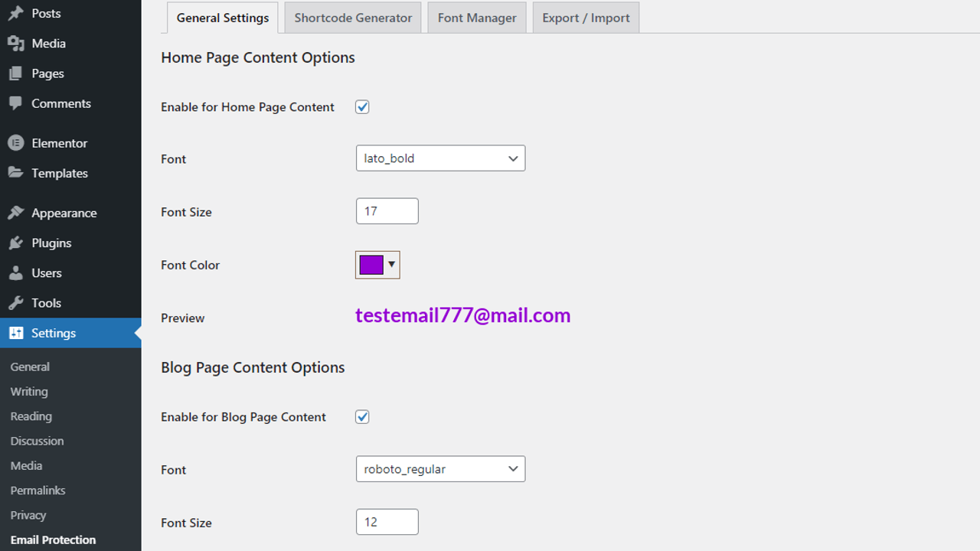Go to Permalinks settings

coord(37,490)
